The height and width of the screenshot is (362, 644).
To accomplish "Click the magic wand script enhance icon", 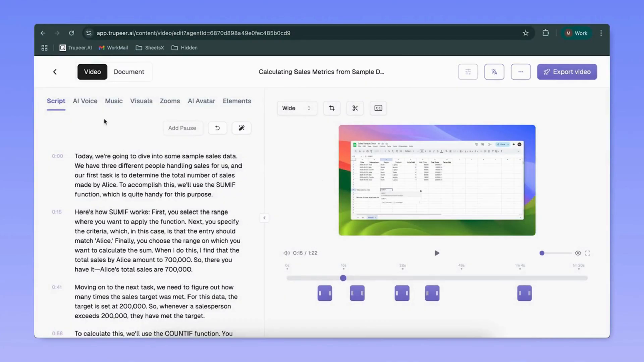I will tap(241, 128).
